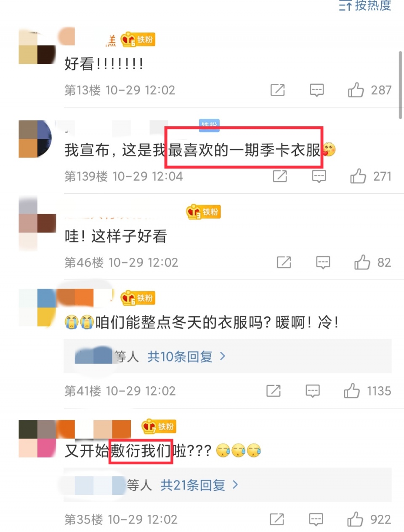
Task: Open avatar of the floor 46 commenter
Action: click(37, 223)
